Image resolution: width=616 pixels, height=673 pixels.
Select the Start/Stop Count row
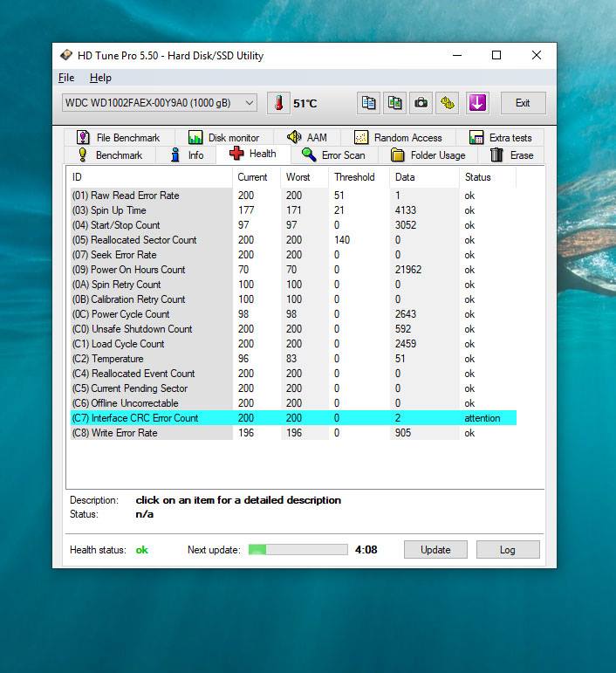(293, 225)
